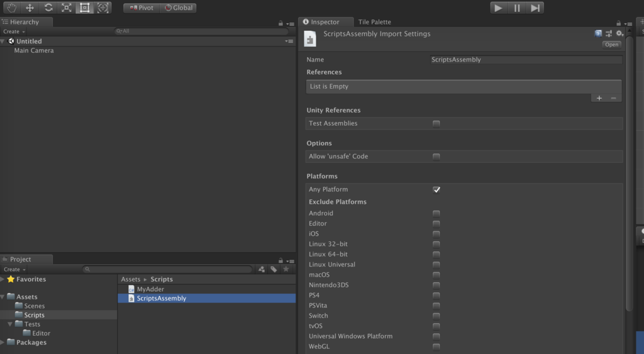
Task: Enable Allow 'unsafe' Code checkbox
Action: 436,157
